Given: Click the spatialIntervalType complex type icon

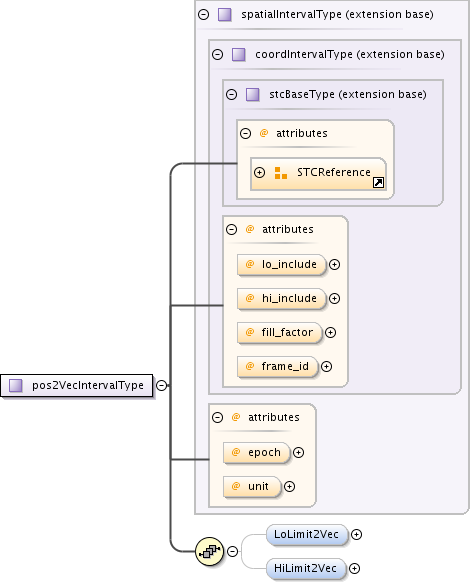Looking at the screenshot, I should [x=225, y=15].
